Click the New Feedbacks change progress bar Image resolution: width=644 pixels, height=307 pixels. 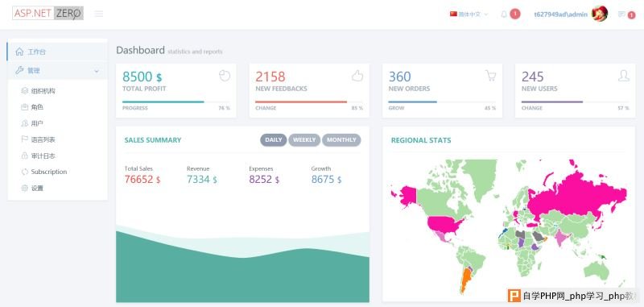click(309, 102)
